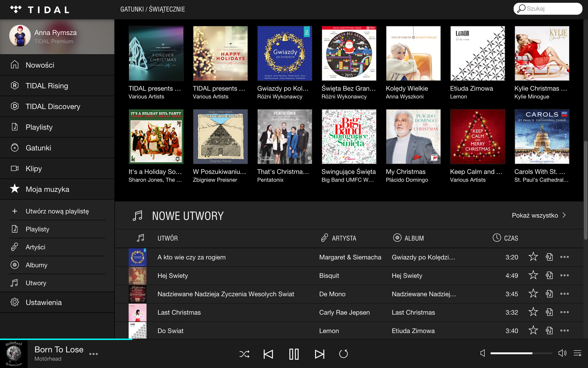This screenshot has height=368, width=588.
Task: Pause the current song
Action: coord(294,354)
